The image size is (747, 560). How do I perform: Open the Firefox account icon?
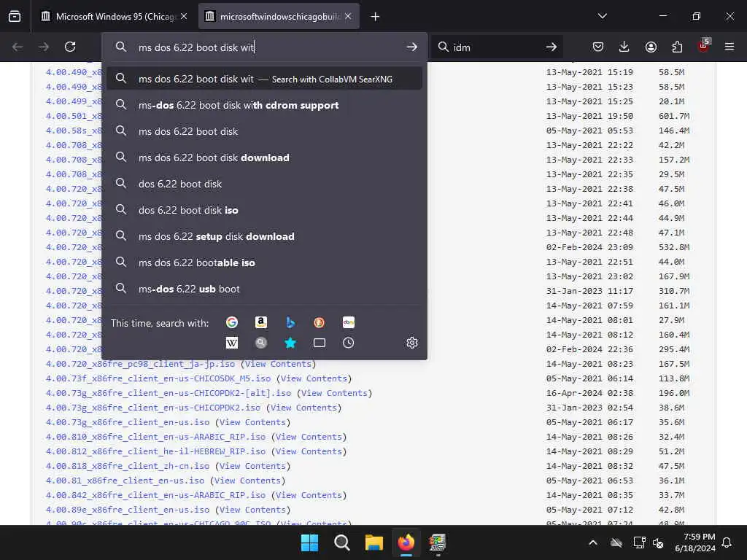click(x=651, y=47)
